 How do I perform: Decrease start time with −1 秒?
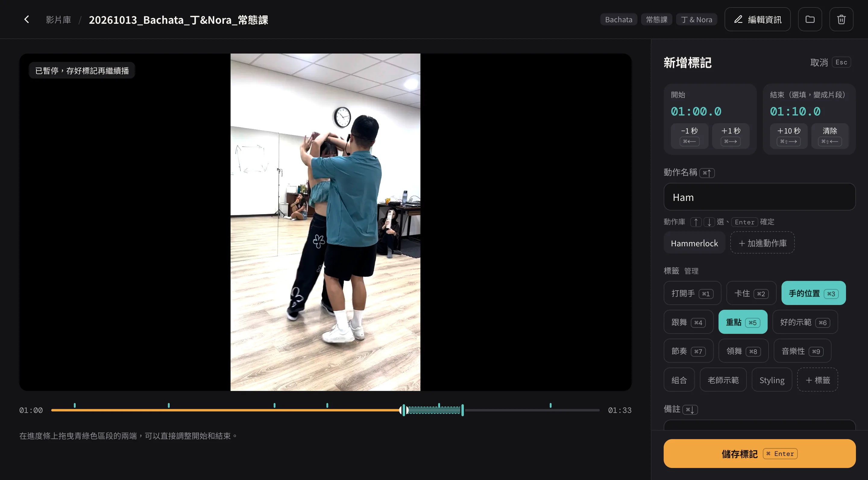(x=689, y=136)
